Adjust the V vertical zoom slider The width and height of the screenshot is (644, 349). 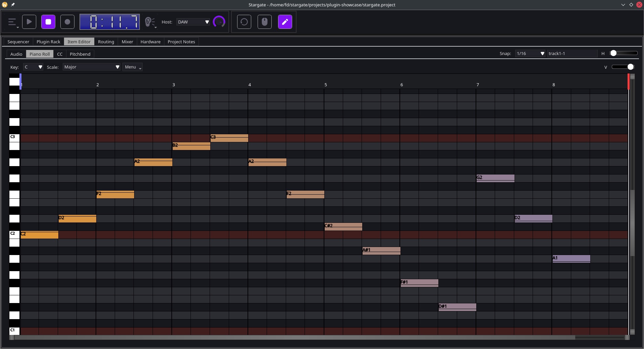(623, 67)
